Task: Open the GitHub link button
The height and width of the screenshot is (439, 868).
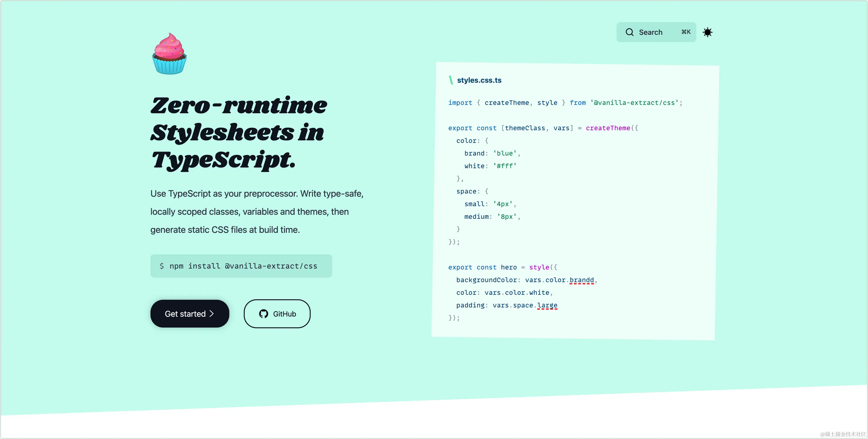Action: (x=277, y=314)
